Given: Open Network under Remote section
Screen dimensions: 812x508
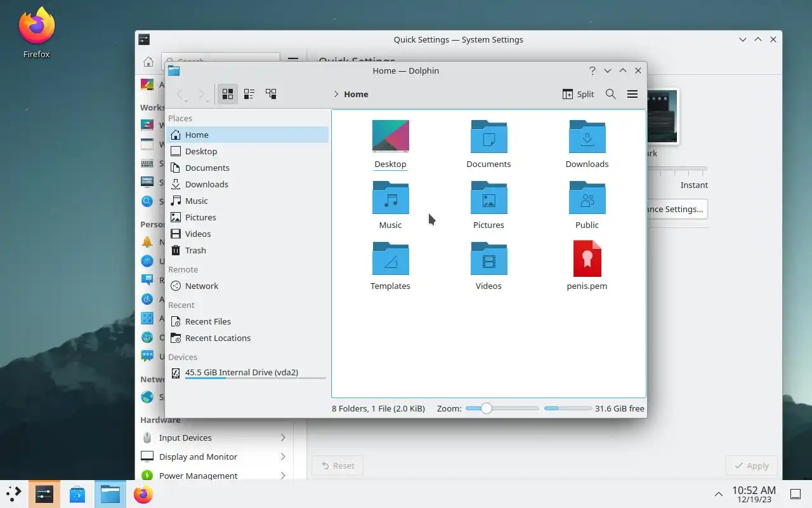Looking at the screenshot, I should pyautogui.click(x=247, y=286).
